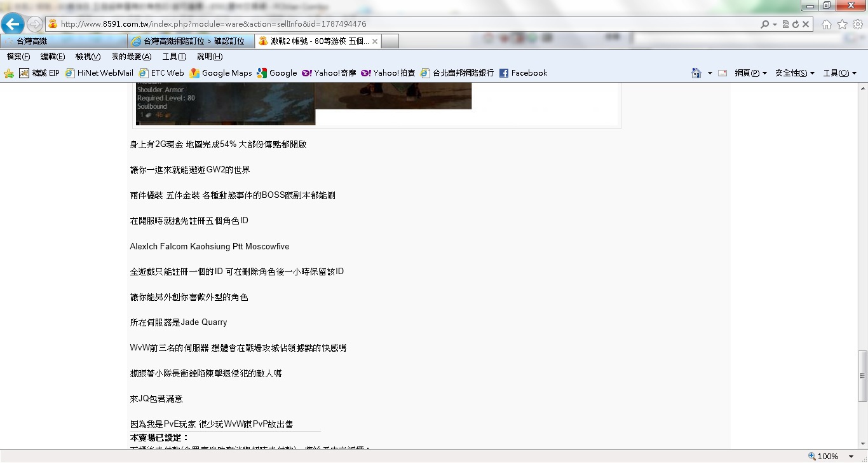
Task: Open the Google bookmark
Action: pos(277,73)
